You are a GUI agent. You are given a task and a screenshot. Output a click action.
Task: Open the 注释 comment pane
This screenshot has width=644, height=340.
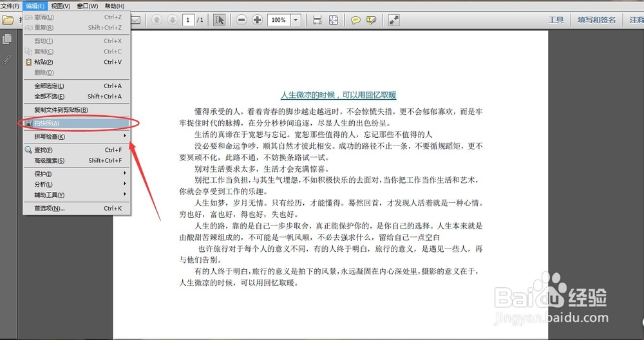(x=637, y=20)
